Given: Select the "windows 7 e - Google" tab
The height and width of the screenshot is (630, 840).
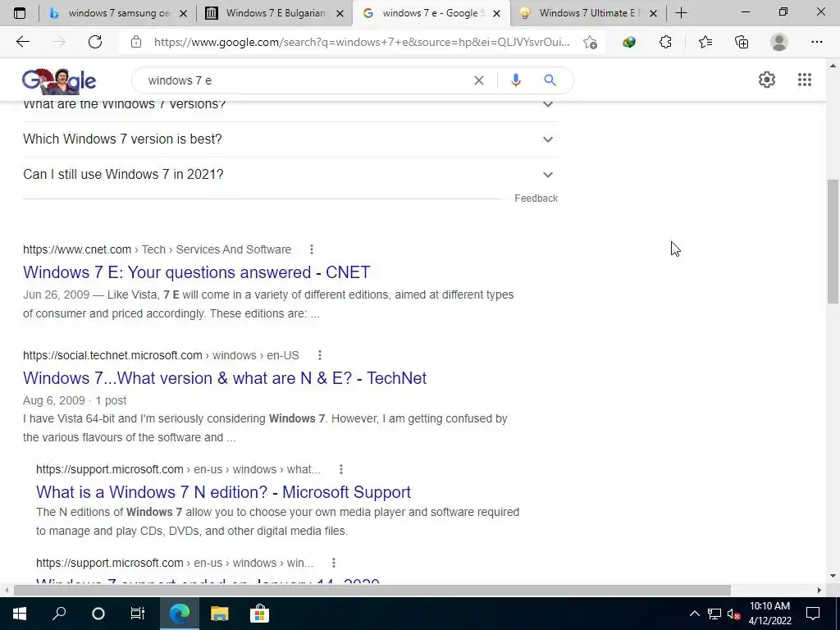Looking at the screenshot, I should [431, 13].
